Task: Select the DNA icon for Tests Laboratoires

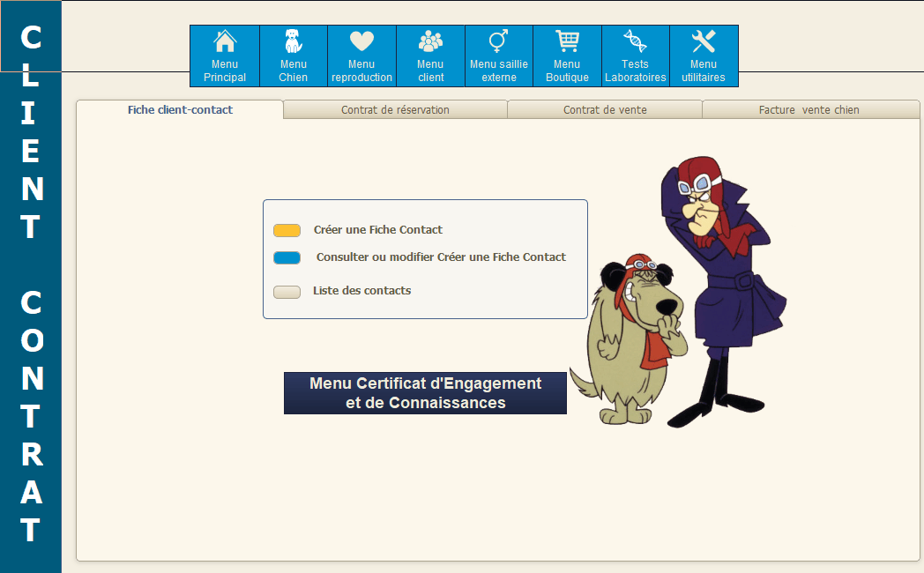Action: click(x=635, y=41)
